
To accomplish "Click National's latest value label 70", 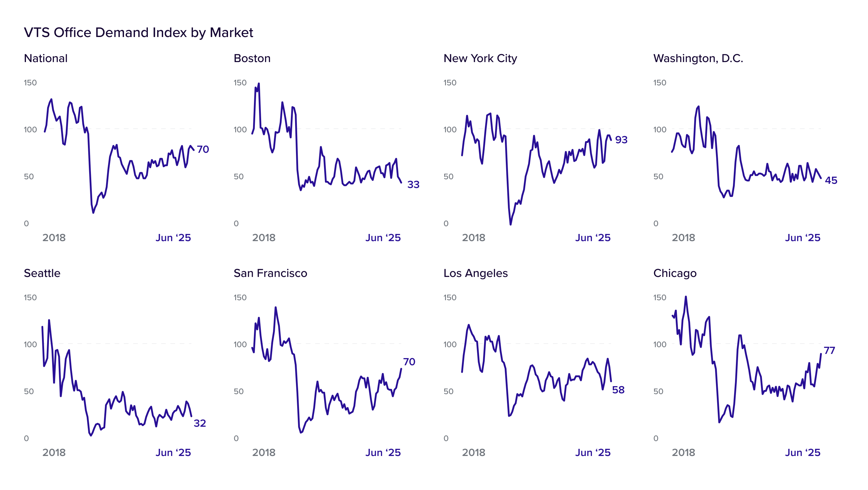I will [203, 150].
